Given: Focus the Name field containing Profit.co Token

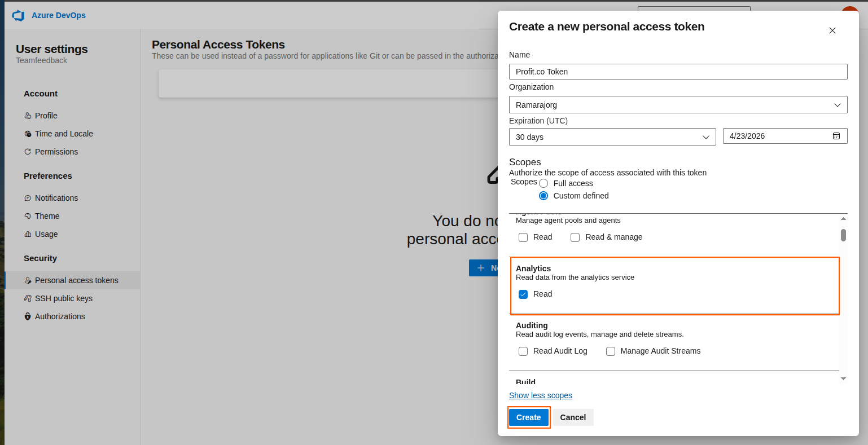Looking at the screenshot, I should point(678,72).
